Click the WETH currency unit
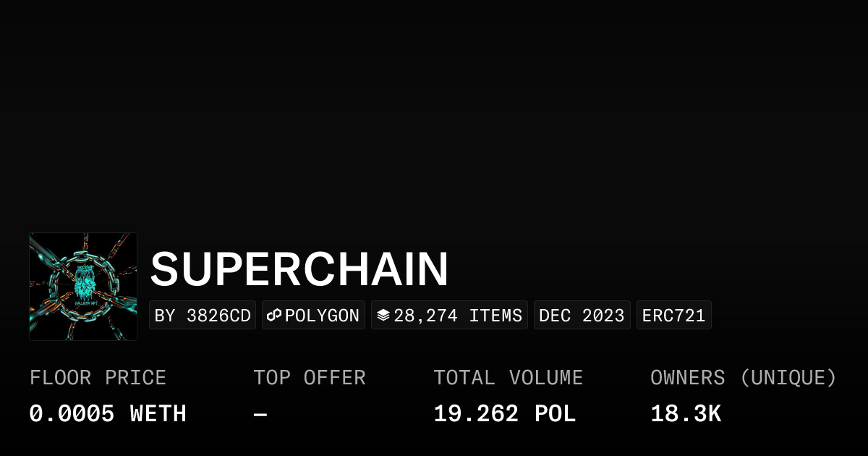Screen dimensions: 868x456 click(x=158, y=414)
